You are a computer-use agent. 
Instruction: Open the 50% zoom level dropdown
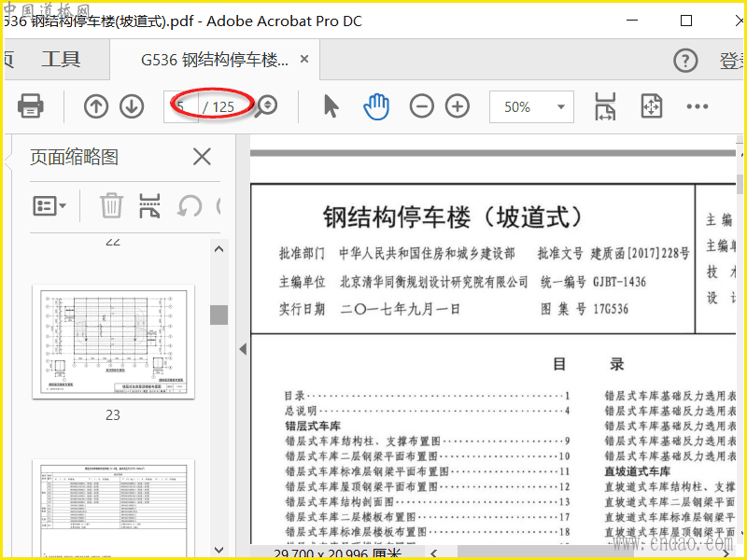(x=531, y=106)
